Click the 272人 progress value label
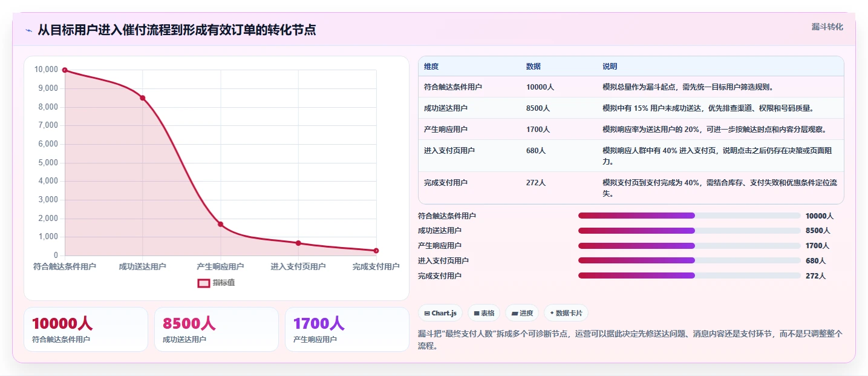Image resolution: width=868 pixels, height=376 pixels. click(815, 275)
